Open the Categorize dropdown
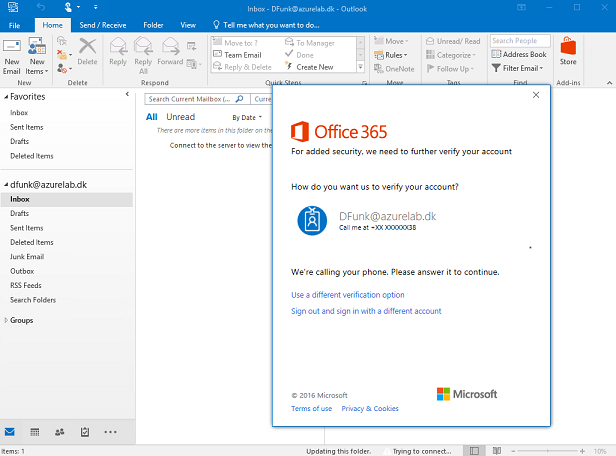The width and height of the screenshot is (616, 456). click(451, 55)
